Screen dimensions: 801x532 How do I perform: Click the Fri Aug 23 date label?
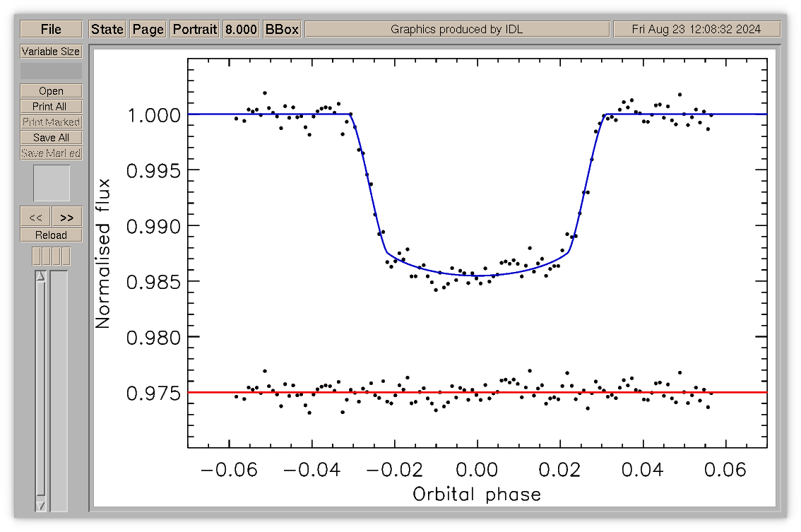696,29
